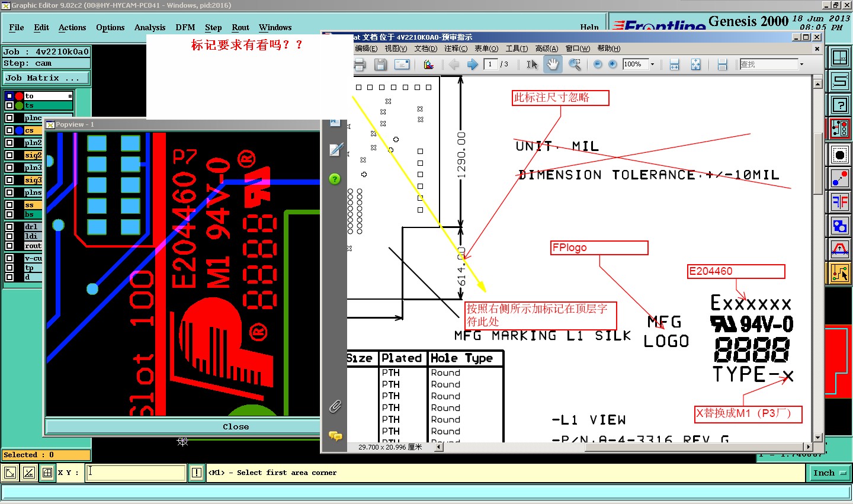Toggle the checkbox for layer plnc
The height and width of the screenshot is (504, 853).
coord(9,118)
